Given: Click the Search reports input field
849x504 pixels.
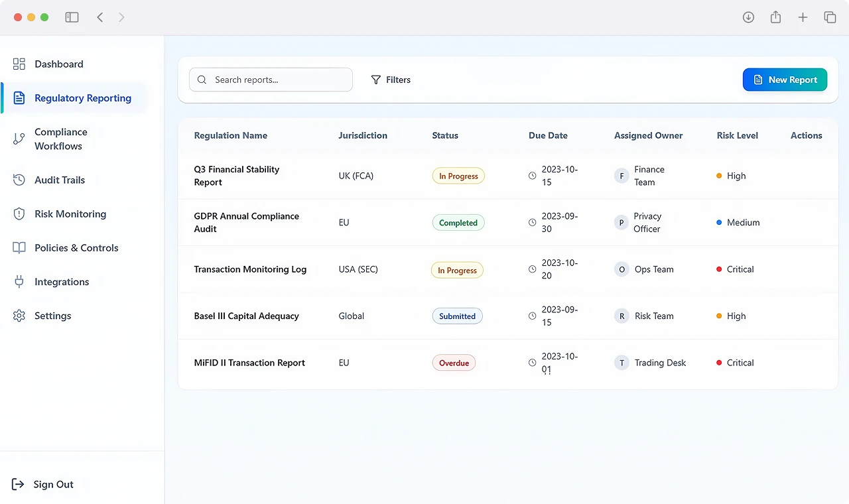Looking at the screenshot, I should pyautogui.click(x=271, y=80).
